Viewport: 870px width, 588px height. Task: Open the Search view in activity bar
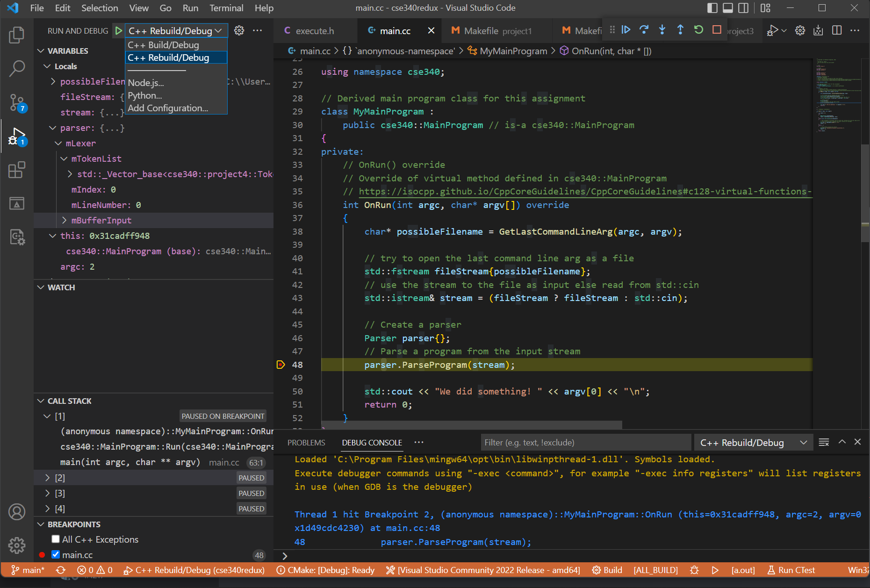pos(17,69)
